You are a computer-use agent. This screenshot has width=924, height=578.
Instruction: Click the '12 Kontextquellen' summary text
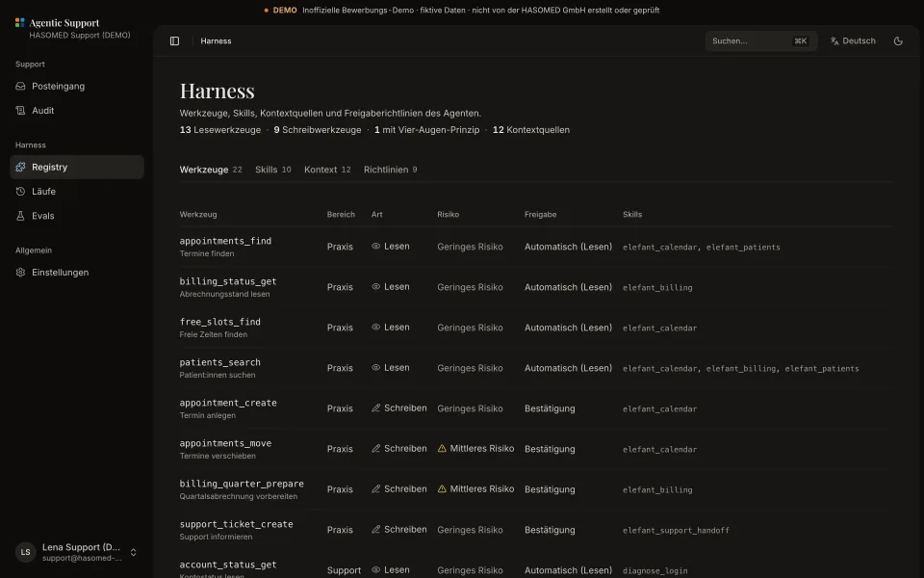pos(531,130)
